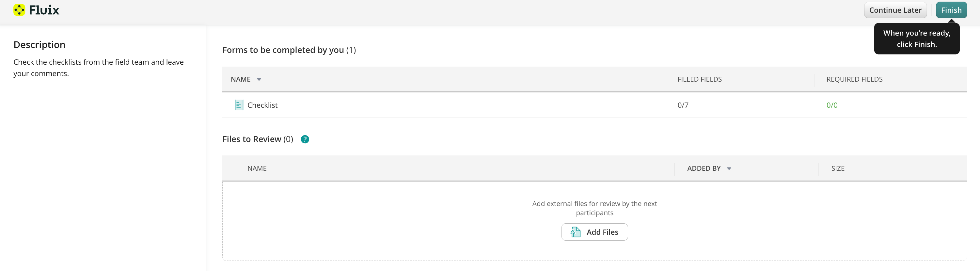Open the ADDED BY sort dropdown arrow
This screenshot has width=980, height=271.
point(729,168)
